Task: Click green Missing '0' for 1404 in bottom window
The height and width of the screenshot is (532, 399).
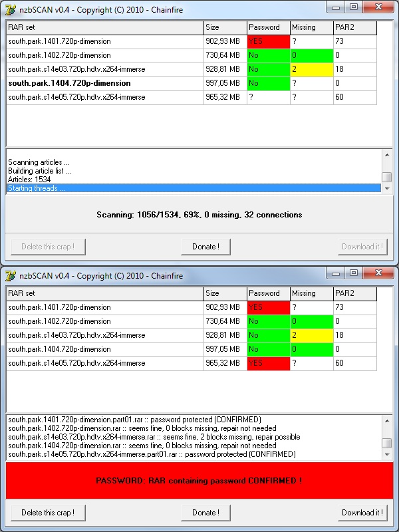Action: pyautogui.click(x=311, y=349)
